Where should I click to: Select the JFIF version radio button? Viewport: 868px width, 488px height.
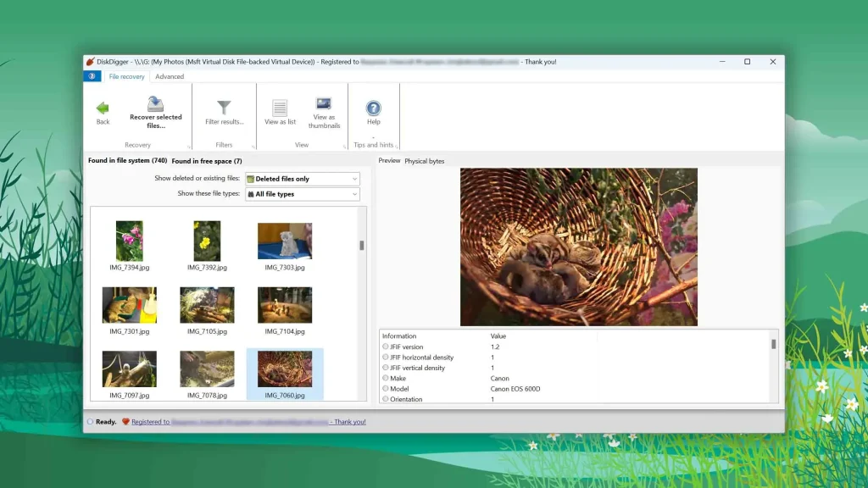pyautogui.click(x=386, y=347)
